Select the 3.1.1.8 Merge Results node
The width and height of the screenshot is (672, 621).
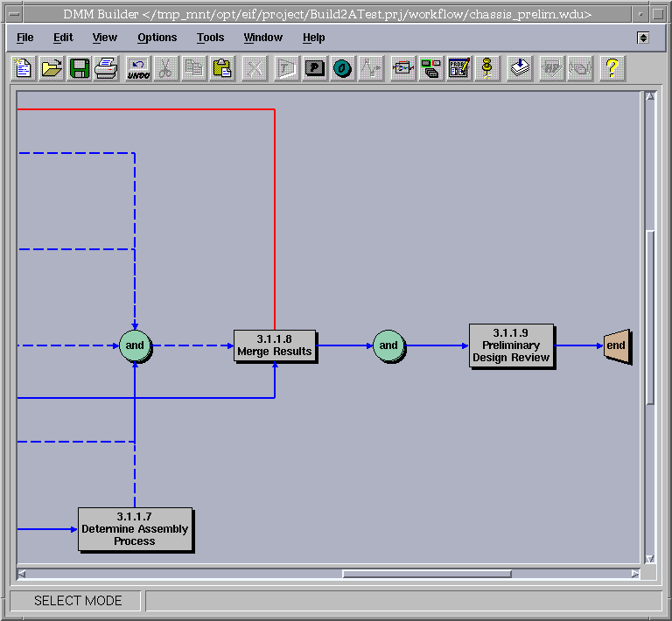click(274, 345)
